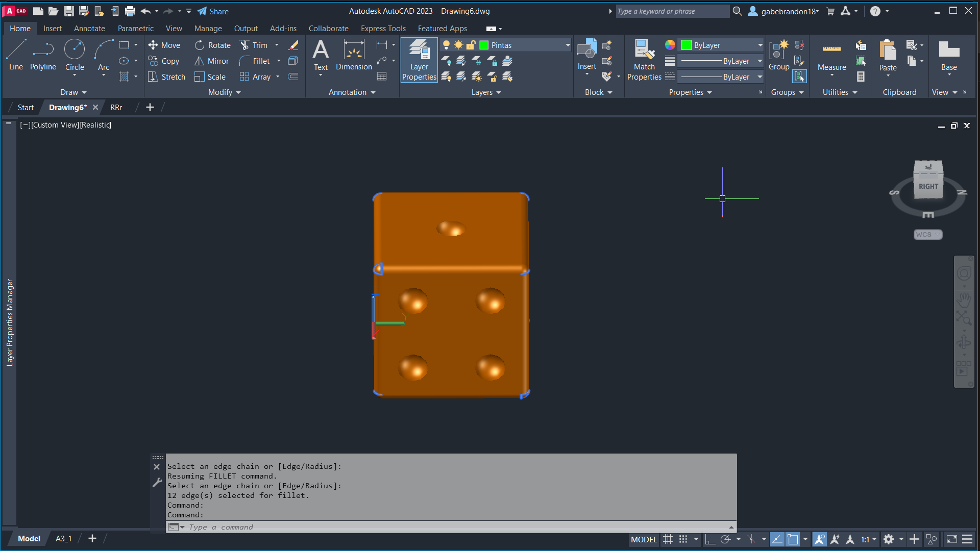Open the Layer Properties manager

coord(419,60)
